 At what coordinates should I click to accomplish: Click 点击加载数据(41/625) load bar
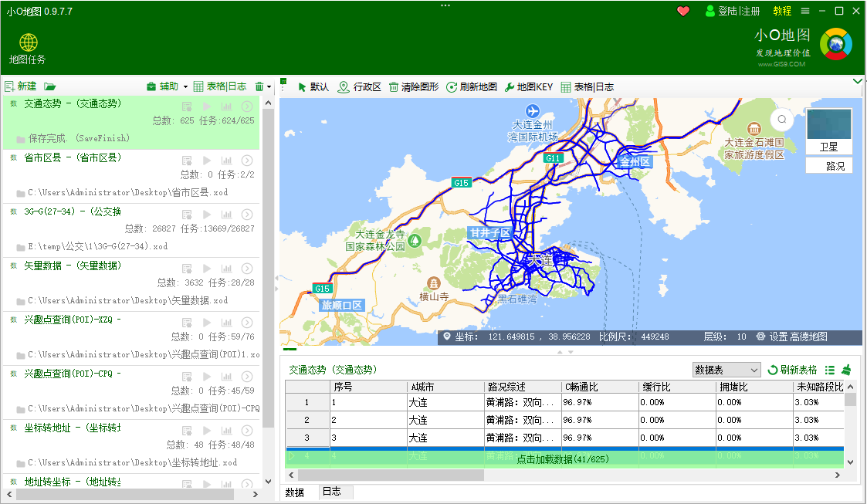(564, 458)
